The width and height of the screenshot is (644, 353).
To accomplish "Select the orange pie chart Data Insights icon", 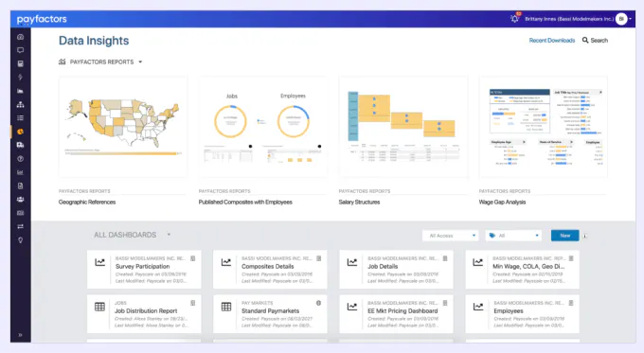I will click(20, 132).
